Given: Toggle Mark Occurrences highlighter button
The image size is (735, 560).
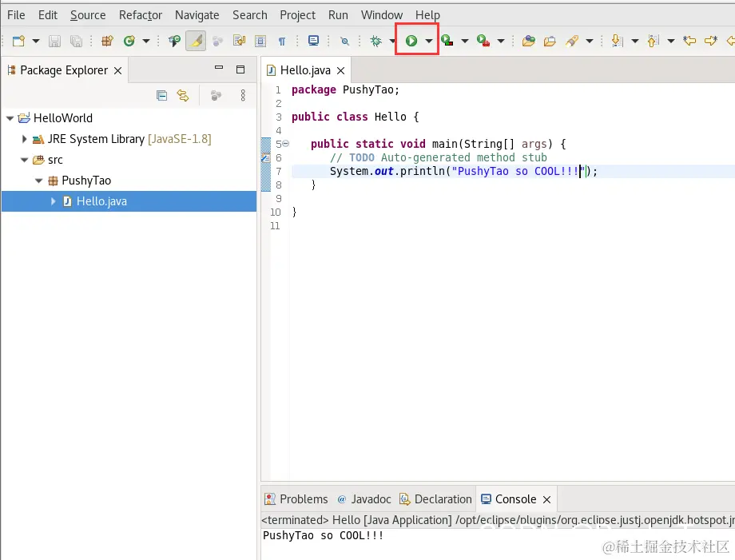Looking at the screenshot, I should tap(196, 42).
